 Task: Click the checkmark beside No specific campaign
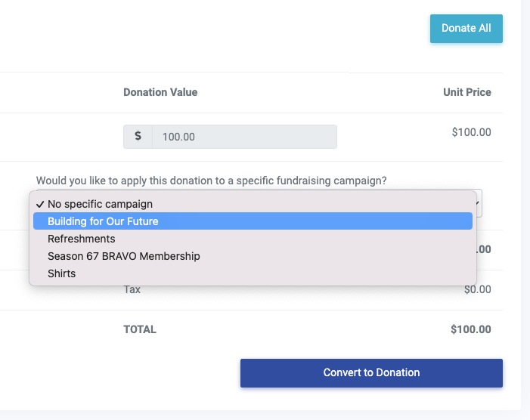click(x=39, y=204)
